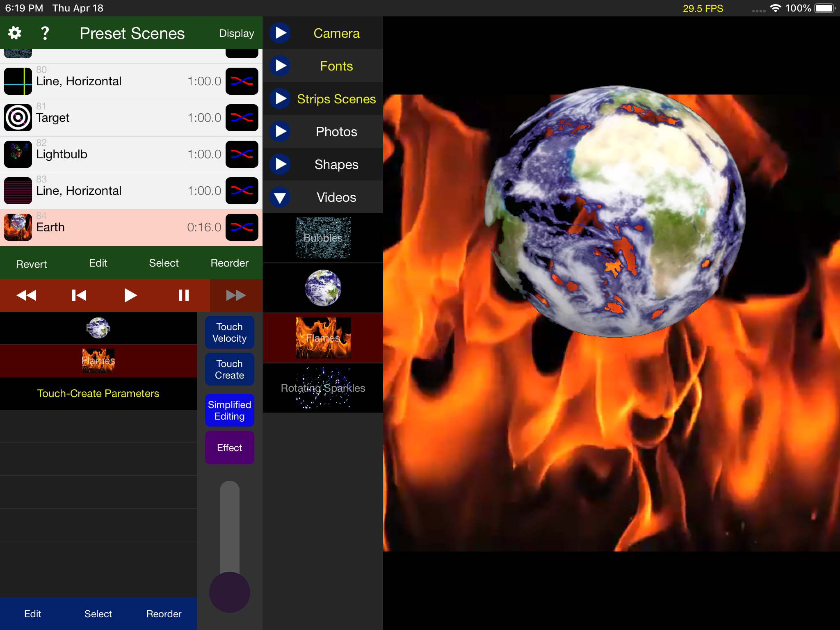
Task: Click Revert in the scenes toolbar
Action: point(32,264)
